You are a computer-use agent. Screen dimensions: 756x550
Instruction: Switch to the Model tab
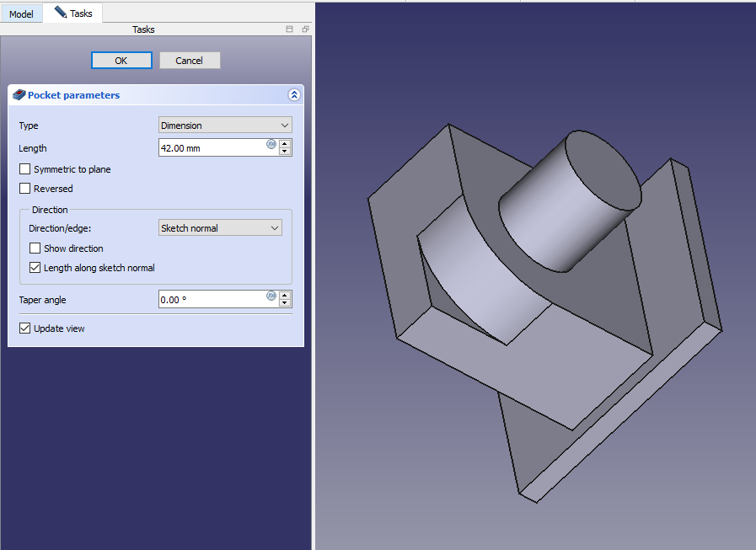click(x=21, y=14)
